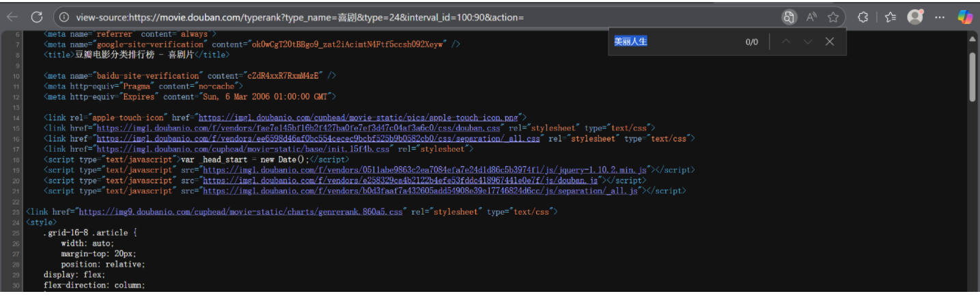Click the display: flex; line

(x=74, y=274)
